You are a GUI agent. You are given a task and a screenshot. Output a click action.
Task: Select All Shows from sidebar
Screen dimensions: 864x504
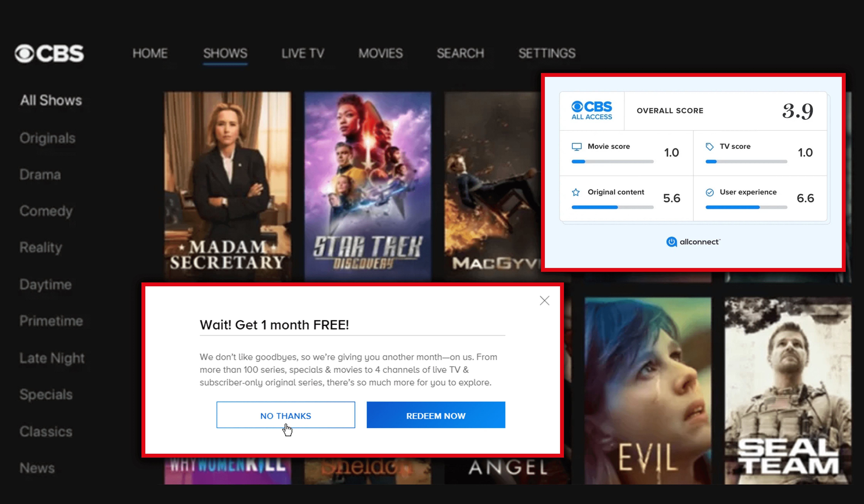[51, 100]
